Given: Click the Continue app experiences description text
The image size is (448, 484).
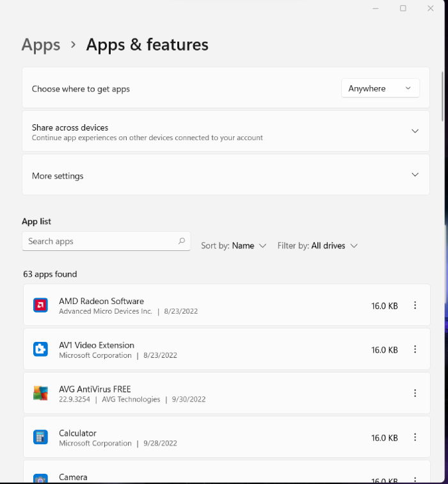Looking at the screenshot, I should pyautogui.click(x=147, y=138).
